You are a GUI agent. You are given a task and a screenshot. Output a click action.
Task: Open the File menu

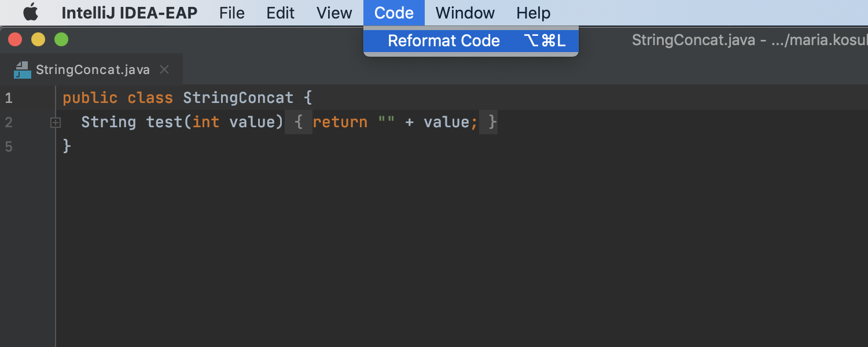231,13
